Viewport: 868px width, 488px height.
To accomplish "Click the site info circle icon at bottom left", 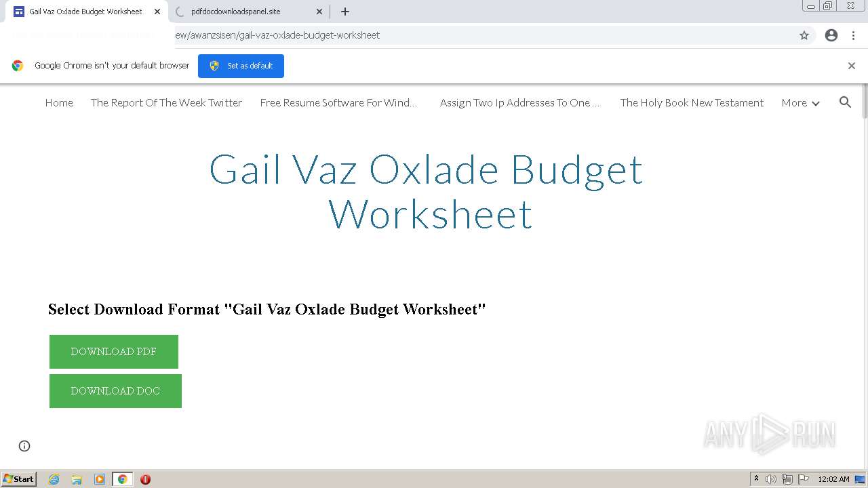I will point(24,446).
